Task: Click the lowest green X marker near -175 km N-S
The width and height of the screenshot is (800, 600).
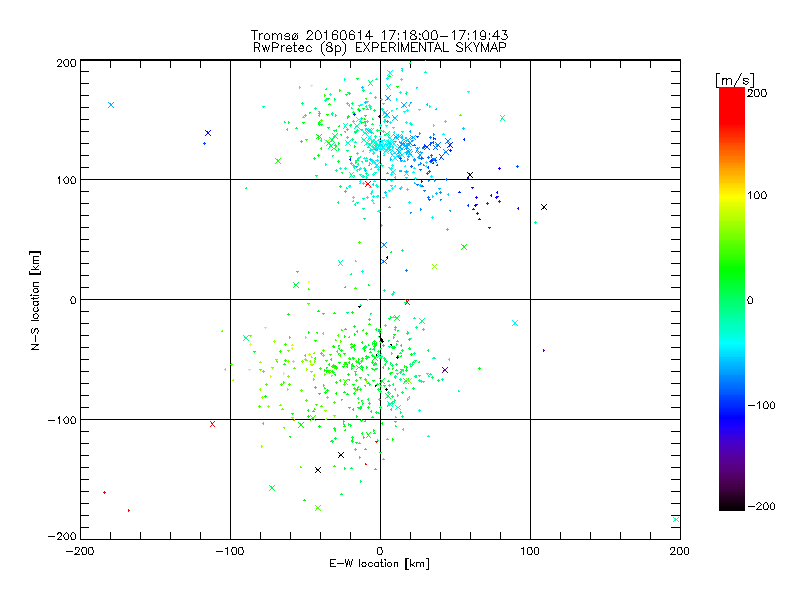Action: (x=318, y=508)
